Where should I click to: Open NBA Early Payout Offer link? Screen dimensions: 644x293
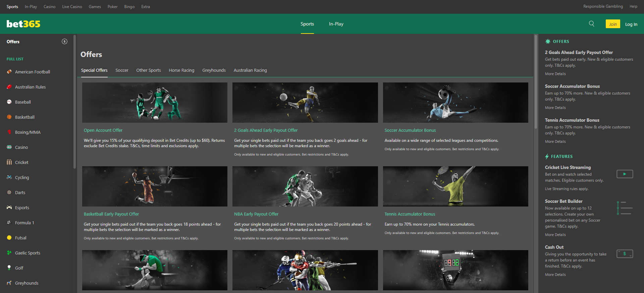tap(256, 214)
